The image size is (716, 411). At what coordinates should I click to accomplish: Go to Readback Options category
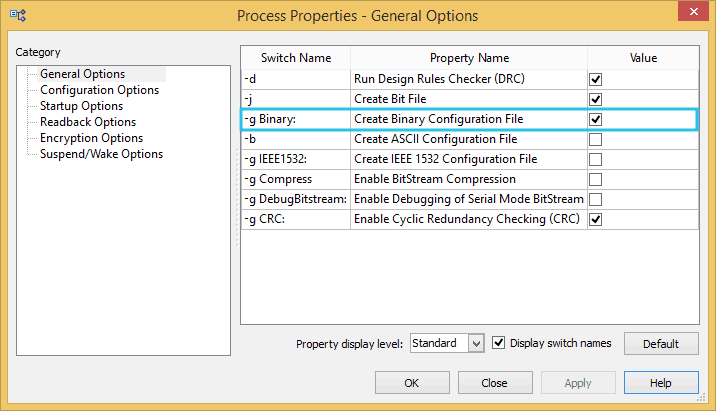tap(87, 122)
